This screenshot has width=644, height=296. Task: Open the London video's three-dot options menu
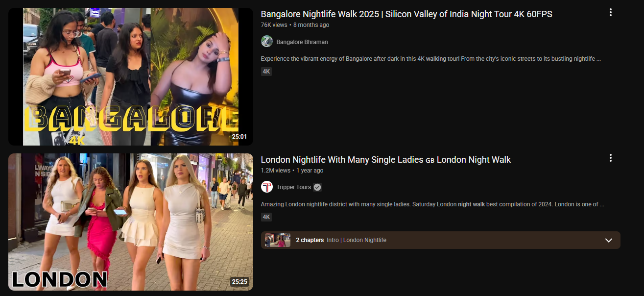click(x=610, y=158)
